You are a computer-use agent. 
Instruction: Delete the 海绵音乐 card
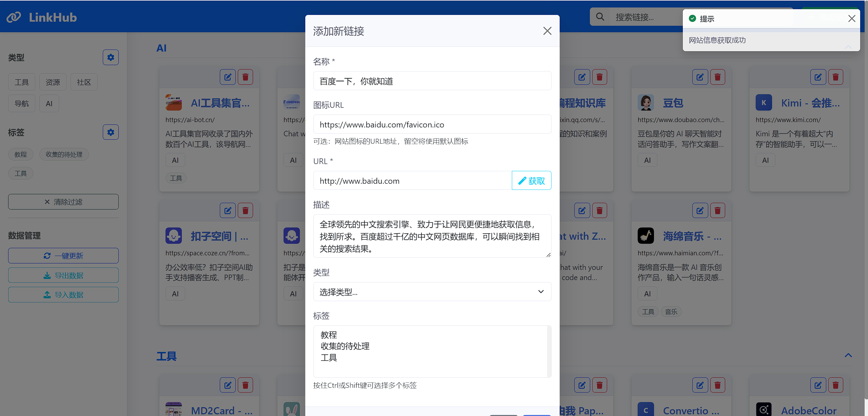(x=717, y=211)
